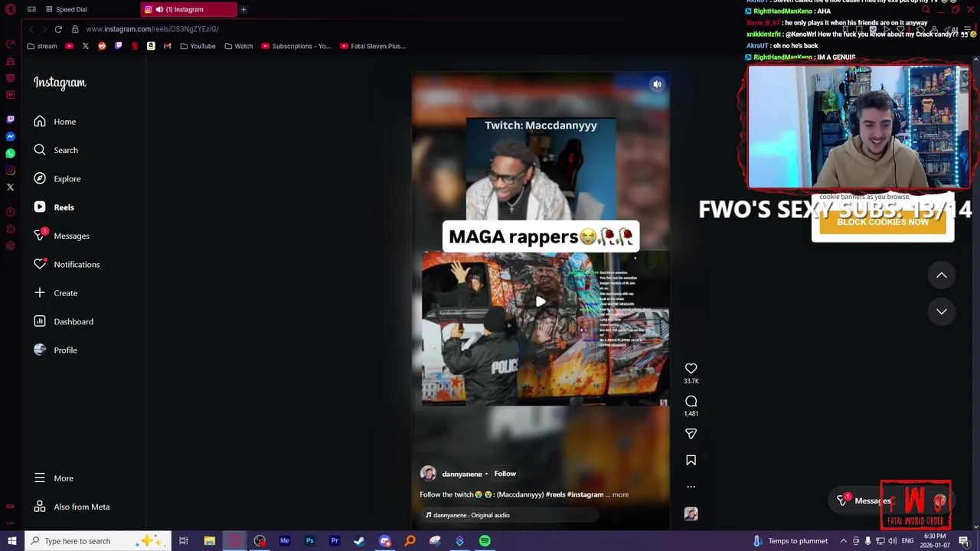Screen dimensions: 980x551
Task: Open X bookmark icon
Action: pos(86,46)
